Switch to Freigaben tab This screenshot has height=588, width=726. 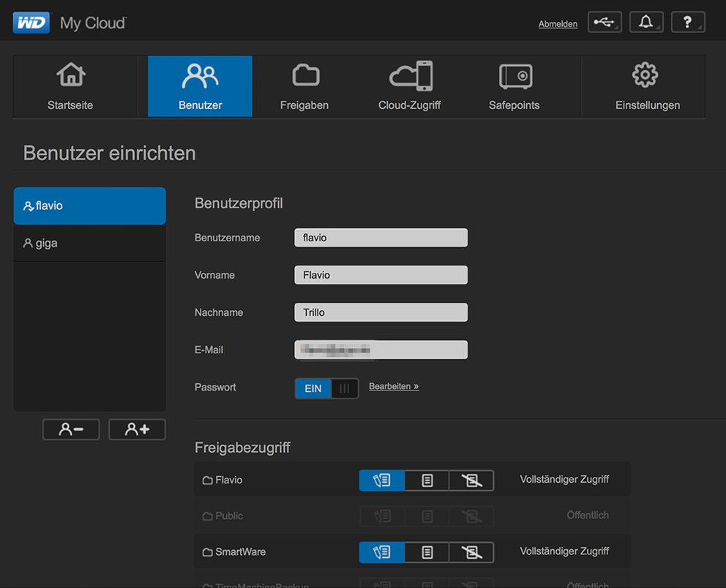(x=304, y=86)
